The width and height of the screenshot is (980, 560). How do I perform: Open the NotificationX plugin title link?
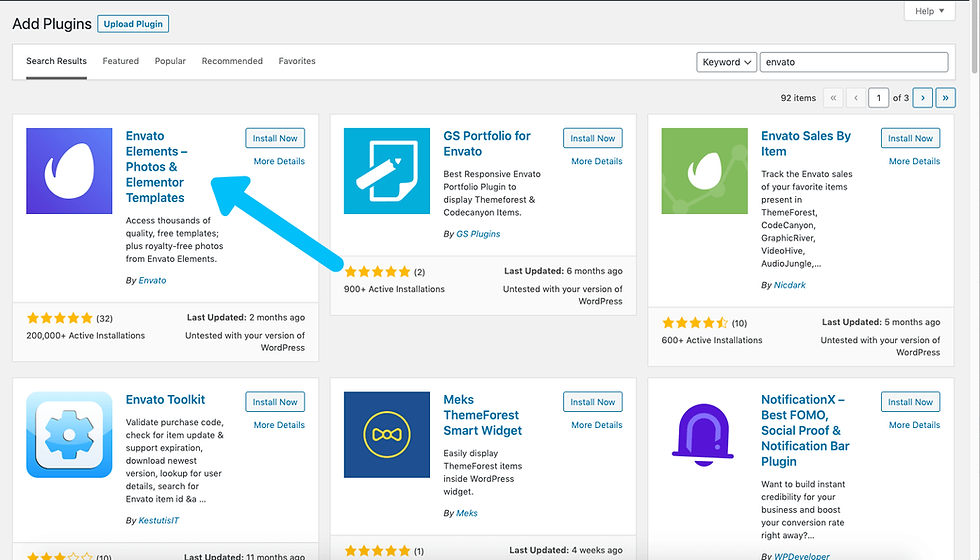pyautogui.click(x=805, y=431)
